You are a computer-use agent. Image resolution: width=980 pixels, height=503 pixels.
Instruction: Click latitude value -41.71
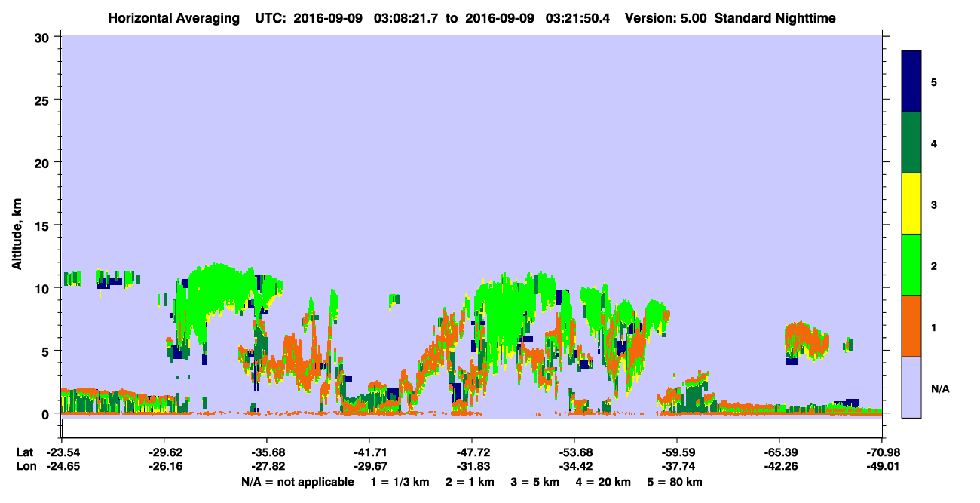coord(369,452)
